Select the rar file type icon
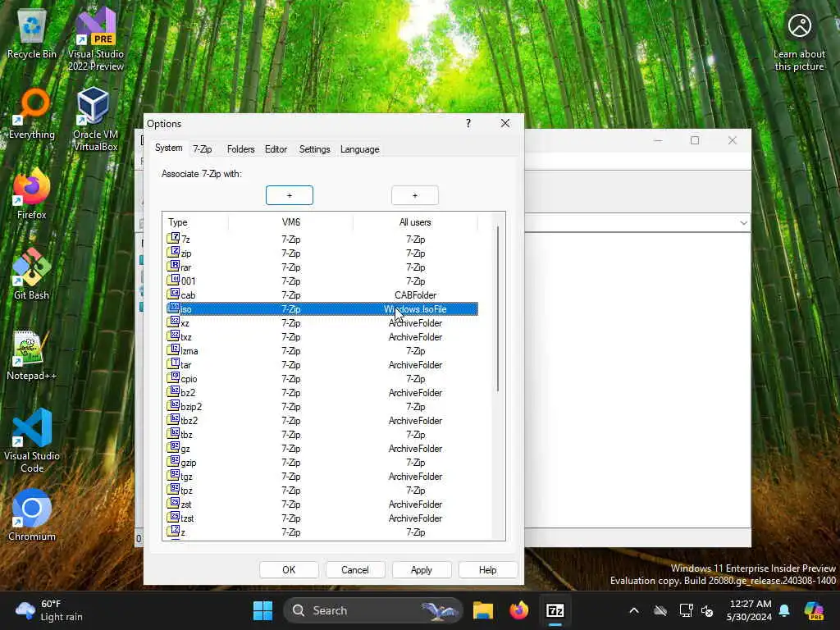 (174, 267)
